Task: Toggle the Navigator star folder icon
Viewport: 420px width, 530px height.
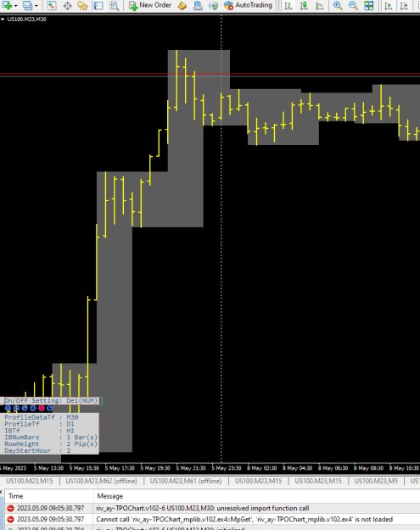Action: (x=82, y=5)
